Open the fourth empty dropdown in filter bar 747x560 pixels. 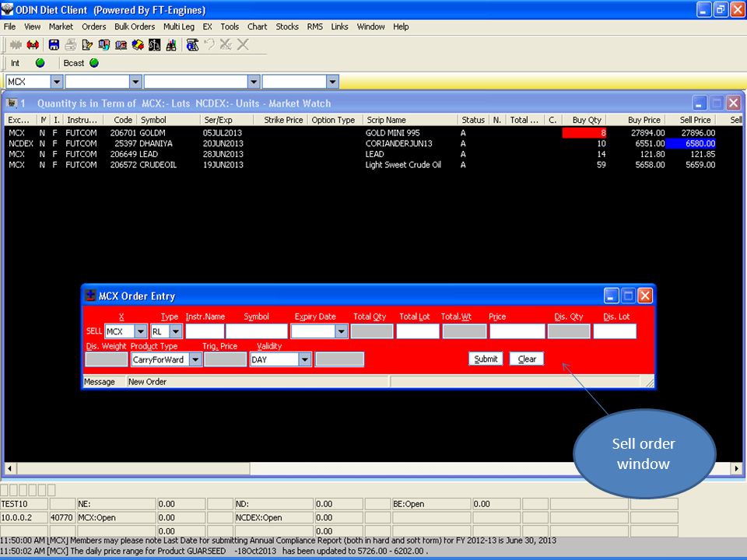(x=332, y=82)
